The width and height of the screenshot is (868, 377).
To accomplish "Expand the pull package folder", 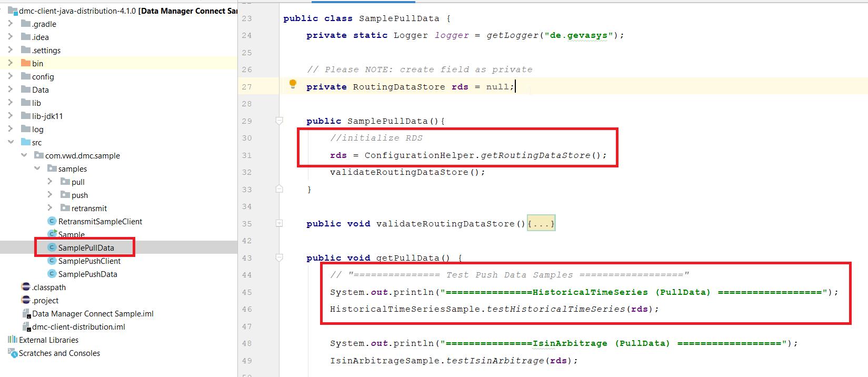I will click(x=50, y=182).
